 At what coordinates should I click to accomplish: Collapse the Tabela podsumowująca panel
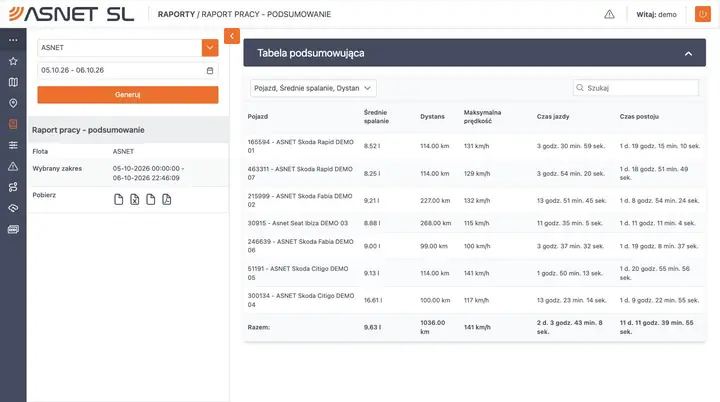click(x=688, y=53)
